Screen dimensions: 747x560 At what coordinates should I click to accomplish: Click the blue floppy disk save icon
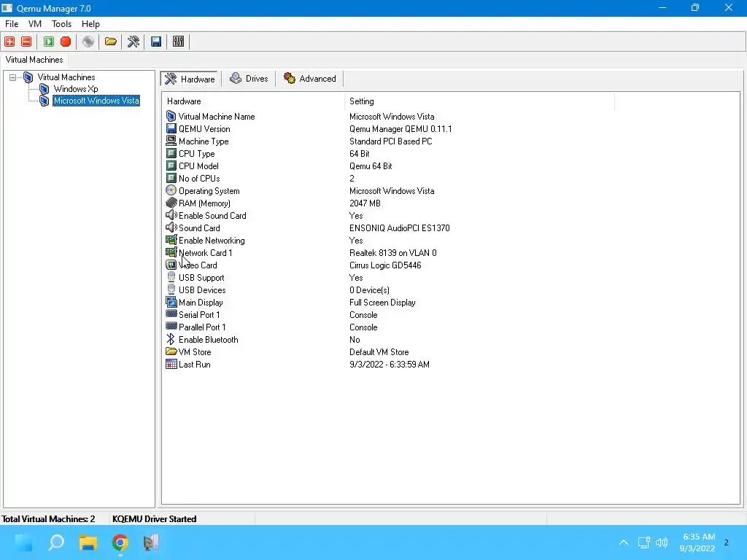[156, 42]
